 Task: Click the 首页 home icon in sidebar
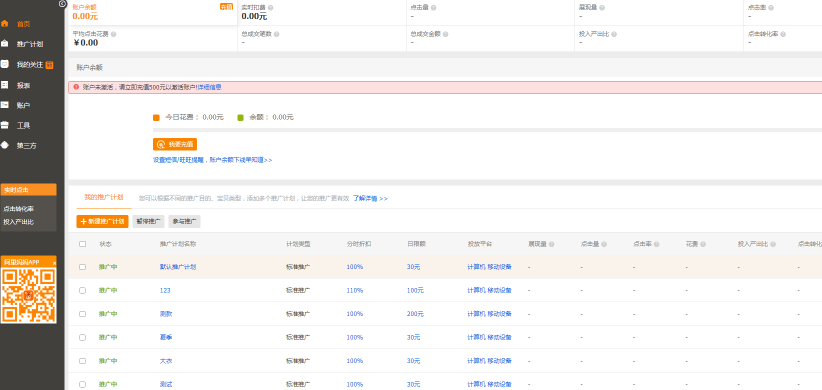point(4,24)
